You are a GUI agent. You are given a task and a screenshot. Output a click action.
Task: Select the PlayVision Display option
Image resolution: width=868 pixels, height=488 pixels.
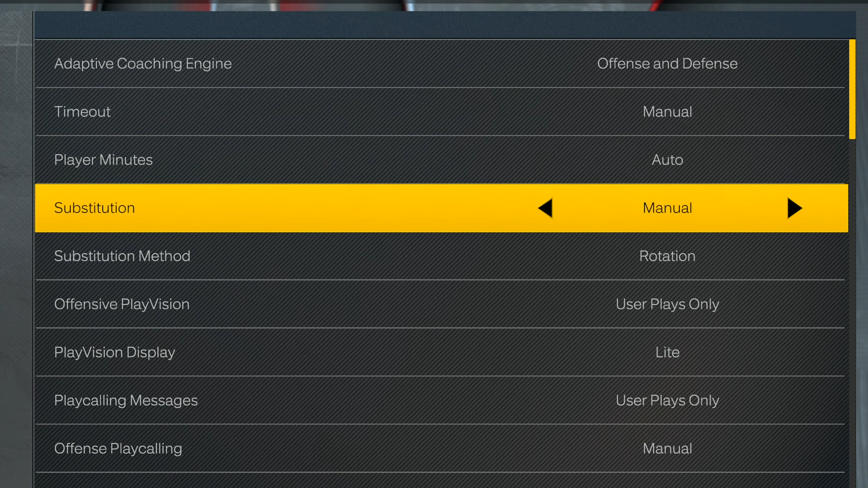(x=440, y=352)
